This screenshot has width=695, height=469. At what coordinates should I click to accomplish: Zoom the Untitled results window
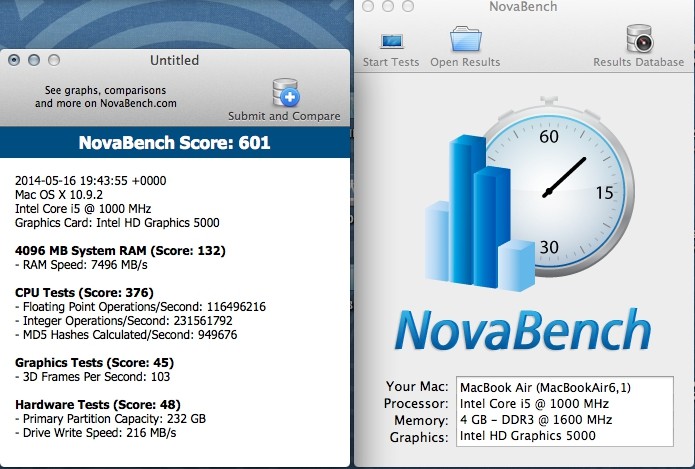coord(54,60)
